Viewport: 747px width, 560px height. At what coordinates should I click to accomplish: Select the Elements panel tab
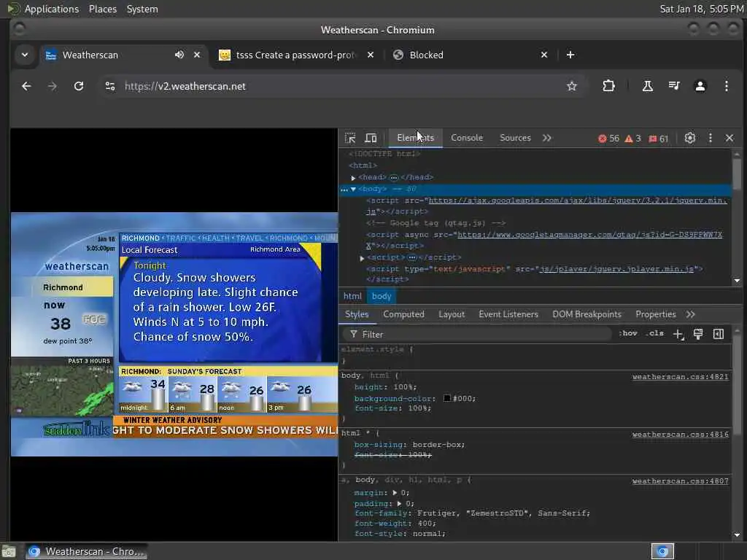click(415, 138)
